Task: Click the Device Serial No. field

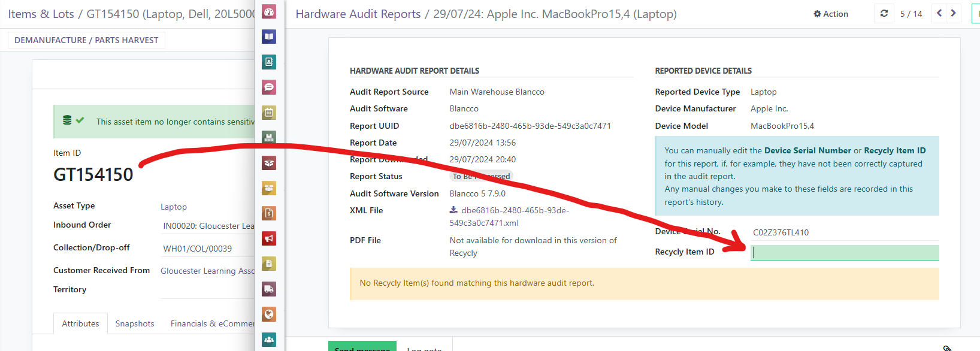Action: [x=844, y=232]
